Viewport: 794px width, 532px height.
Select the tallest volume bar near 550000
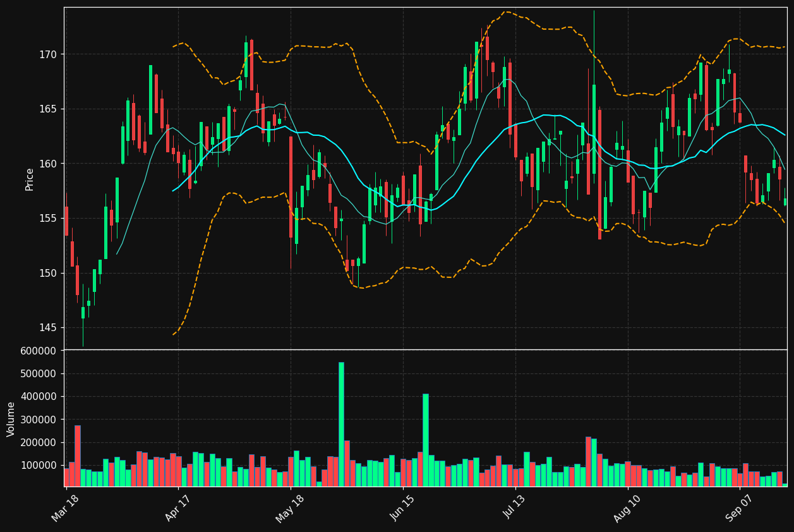click(341, 424)
